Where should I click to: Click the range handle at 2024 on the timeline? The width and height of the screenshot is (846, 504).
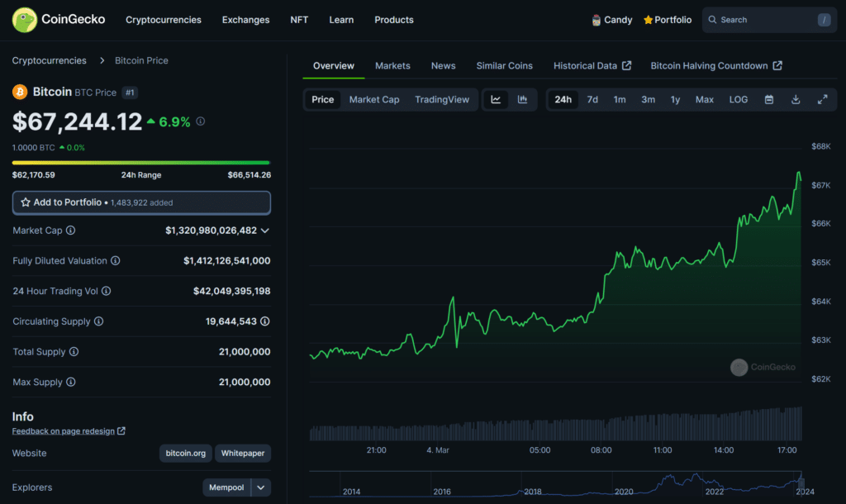tap(801, 483)
